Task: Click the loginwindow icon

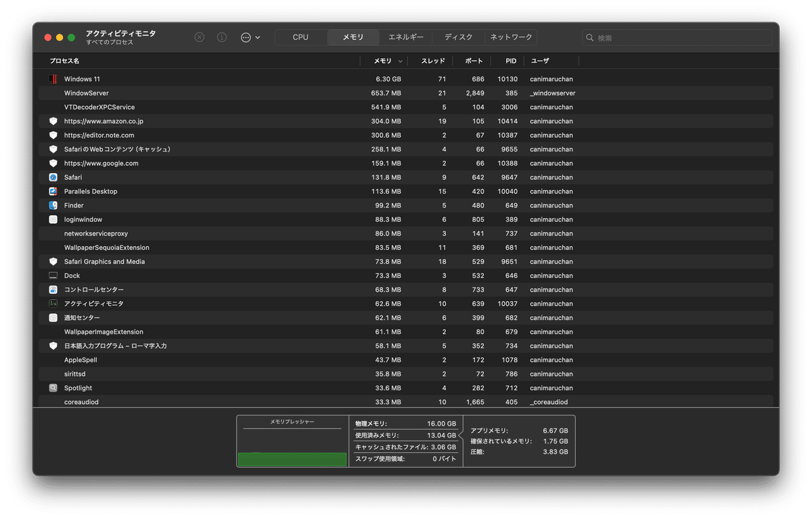Action: [x=53, y=219]
